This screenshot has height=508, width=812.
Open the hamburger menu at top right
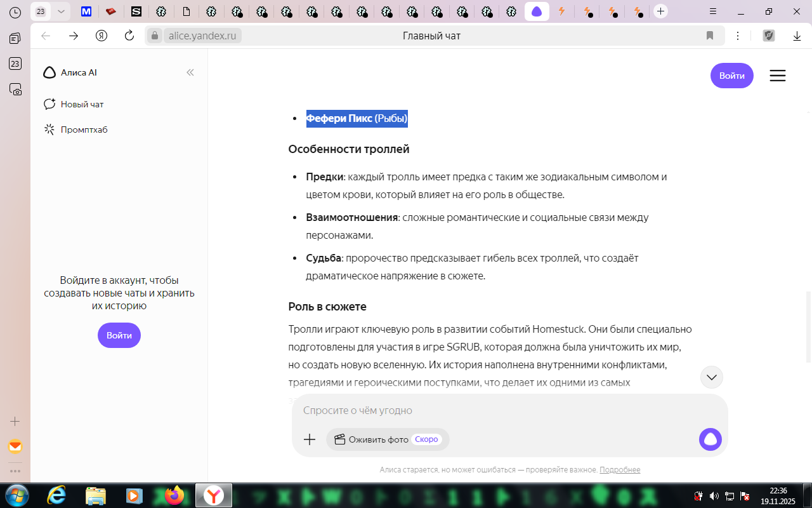tap(777, 76)
